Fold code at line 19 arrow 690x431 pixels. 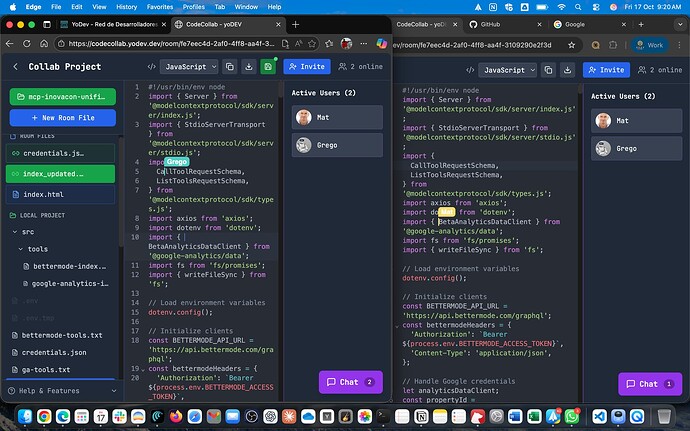(x=143, y=369)
